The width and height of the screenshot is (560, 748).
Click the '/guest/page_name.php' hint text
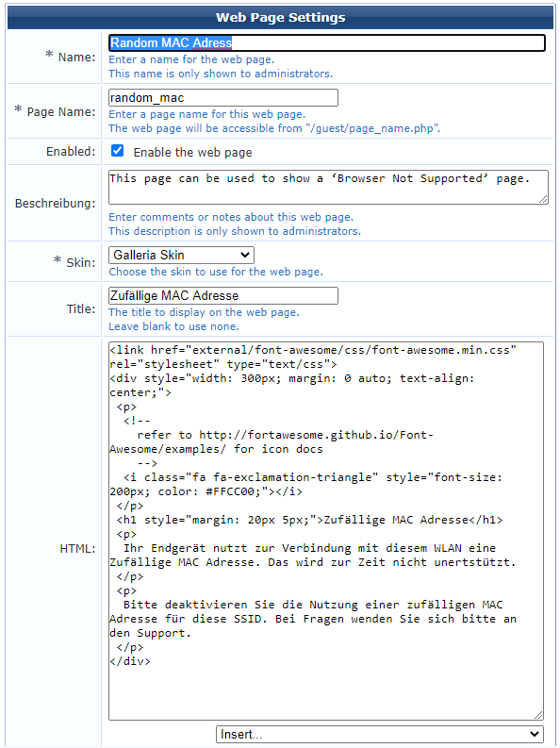pyautogui.click(x=372, y=128)
